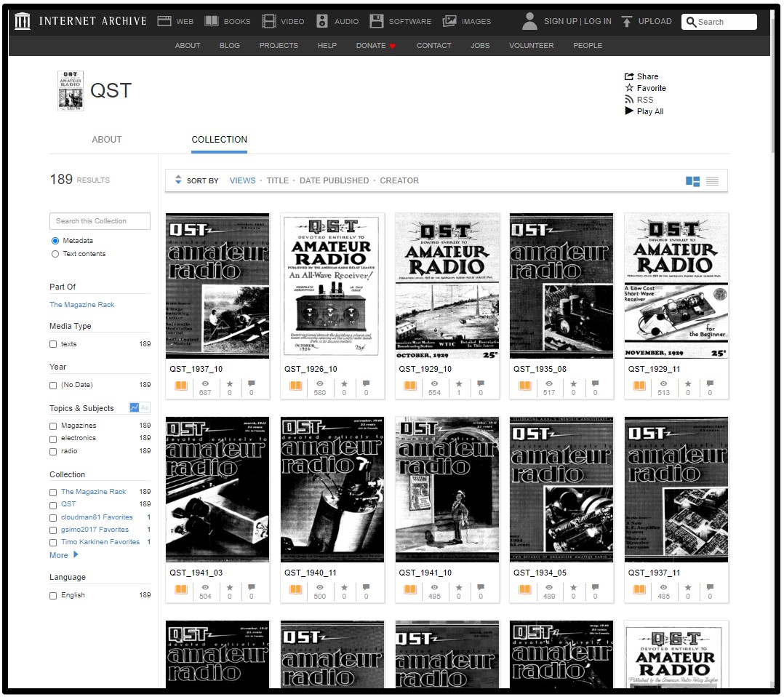Sort results by TITLE

(x=278, y=180)
